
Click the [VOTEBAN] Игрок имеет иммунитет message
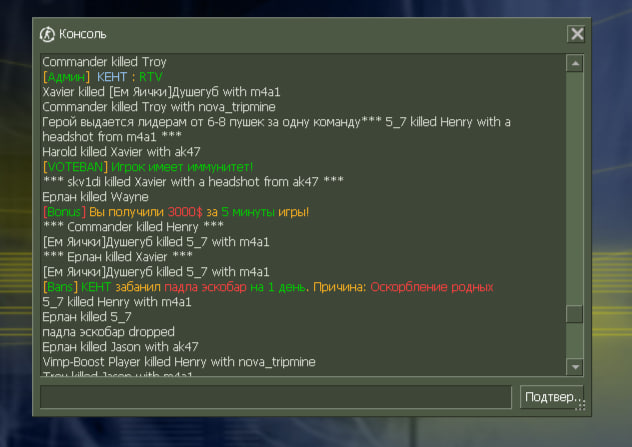148,166
